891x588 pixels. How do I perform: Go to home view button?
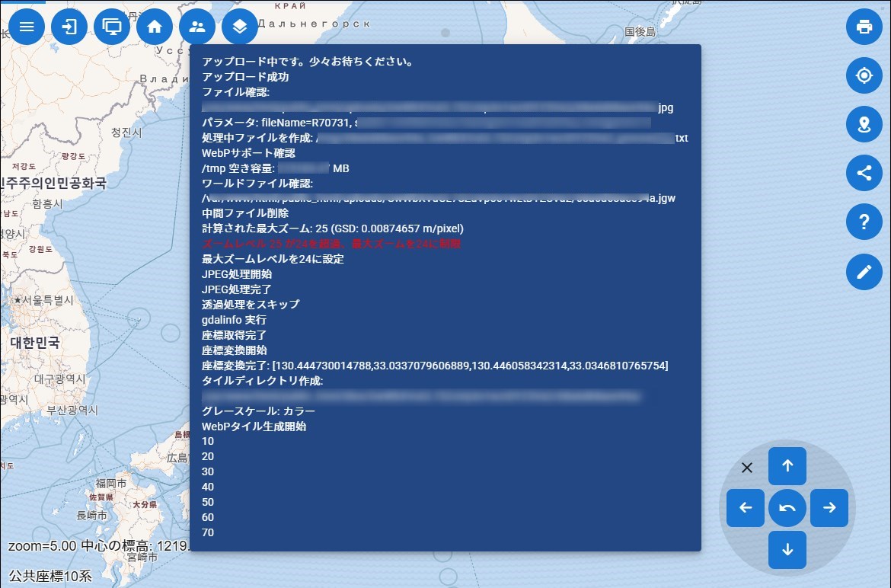click(155, 27)
